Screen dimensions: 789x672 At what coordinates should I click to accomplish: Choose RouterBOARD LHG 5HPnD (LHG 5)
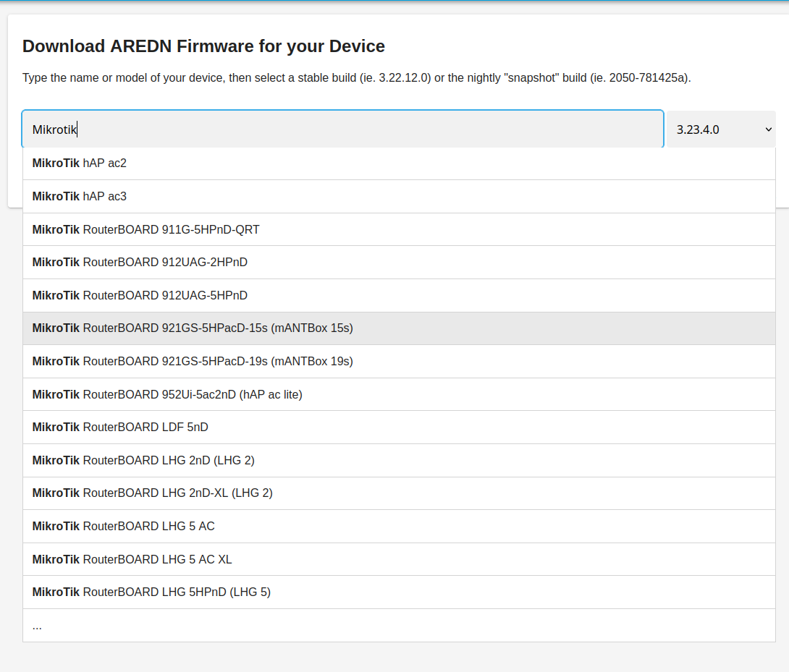point(151,592)
